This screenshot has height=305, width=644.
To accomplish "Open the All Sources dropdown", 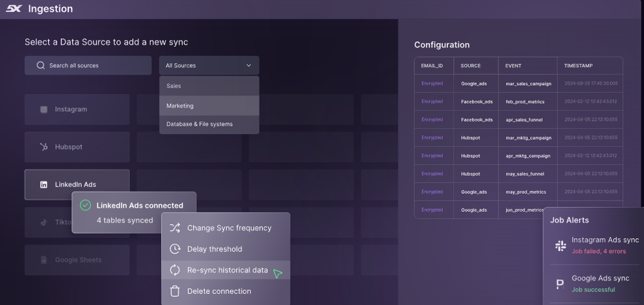I will [209, 65].
